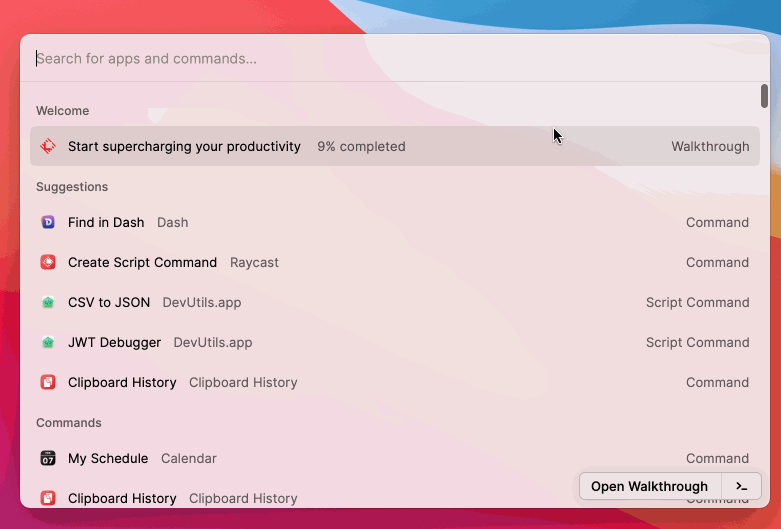Select Clipboard History title text under Commands
The height and width of the screenshot is (529, 781).
[x=123, y=498]
